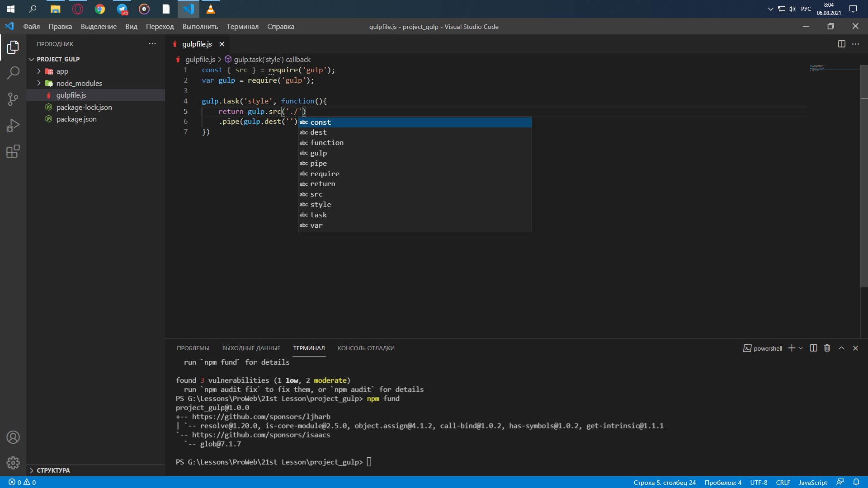Screen dimensions: 868x488
Task: Switch to ВЫХОДНЫЕ ДАННЫЕ panel tab
Action: pyautogui.click(x=251, y=348)
